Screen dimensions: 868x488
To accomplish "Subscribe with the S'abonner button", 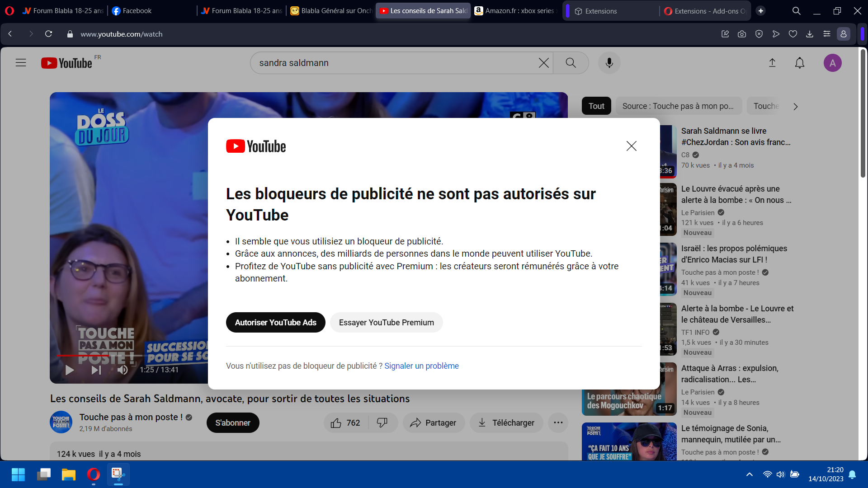I will tap(233, 422).
